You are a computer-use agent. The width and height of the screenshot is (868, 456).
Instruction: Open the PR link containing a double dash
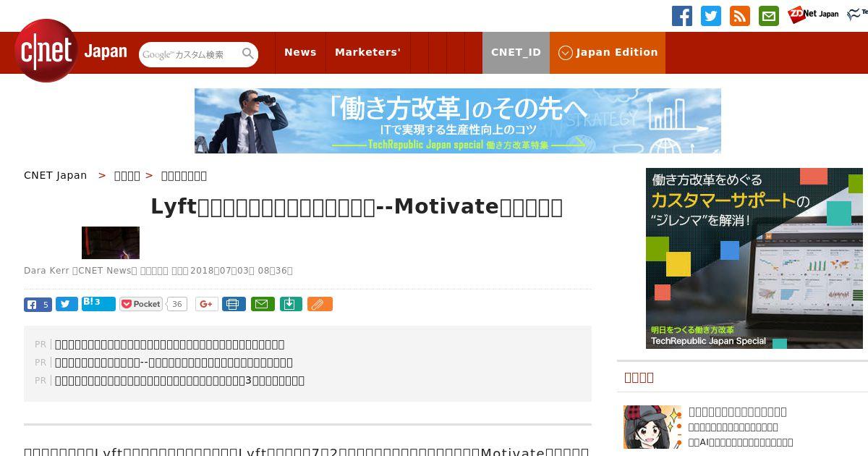(x=174, y=363)
